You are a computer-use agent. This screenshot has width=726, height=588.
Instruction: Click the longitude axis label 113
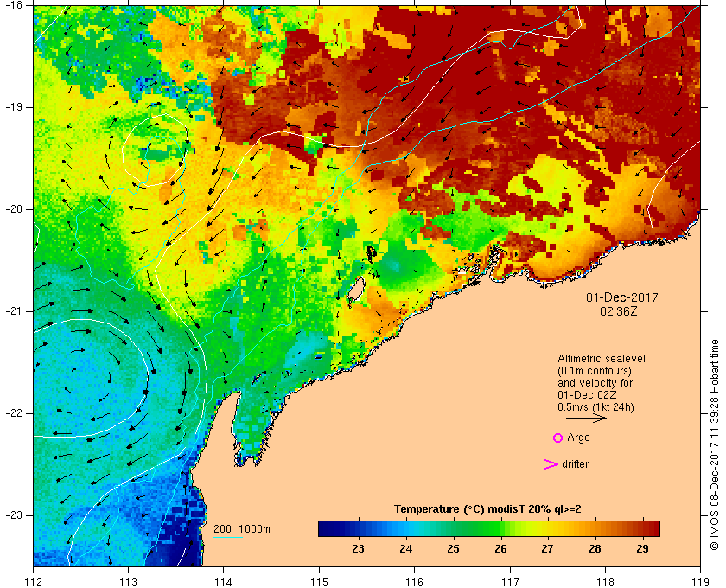[x=128, y=582]
